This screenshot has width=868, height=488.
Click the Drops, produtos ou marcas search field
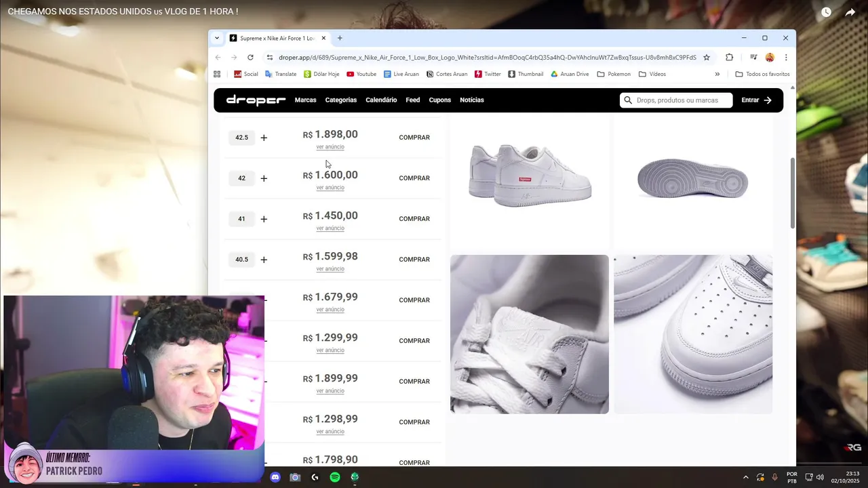click(676, 100)
